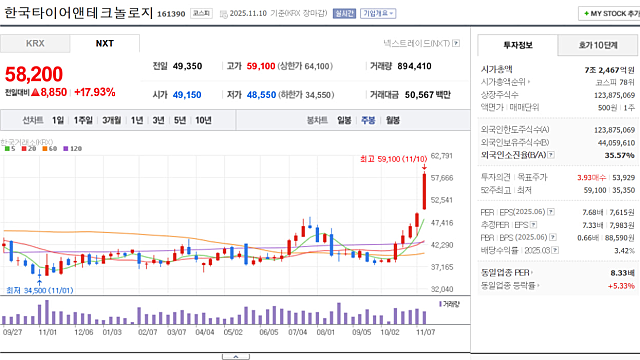This screenshot has width=640, height=360.
Task: Click 외국인소진율 value 35.57%
Action: pos(620,155)
